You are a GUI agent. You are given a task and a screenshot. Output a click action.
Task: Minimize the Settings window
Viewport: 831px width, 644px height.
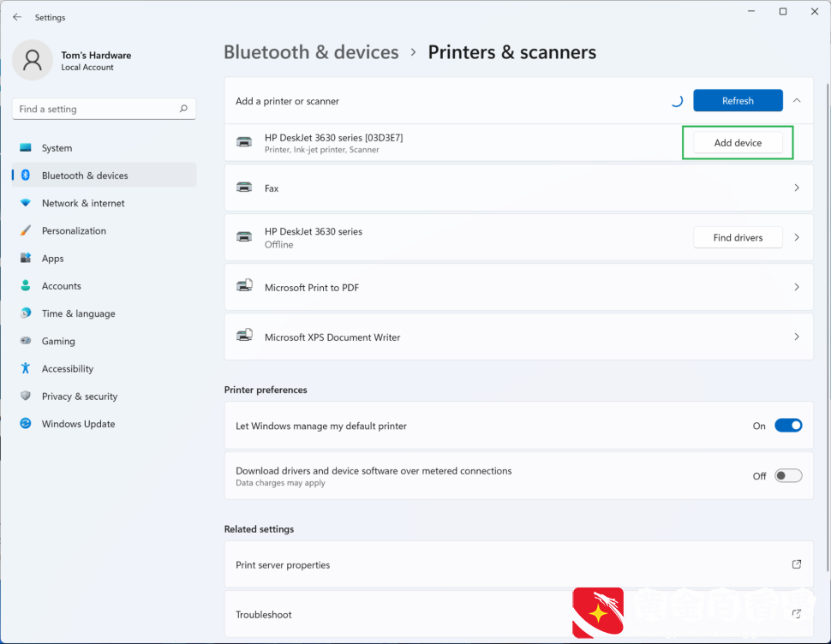pos(751,11)
